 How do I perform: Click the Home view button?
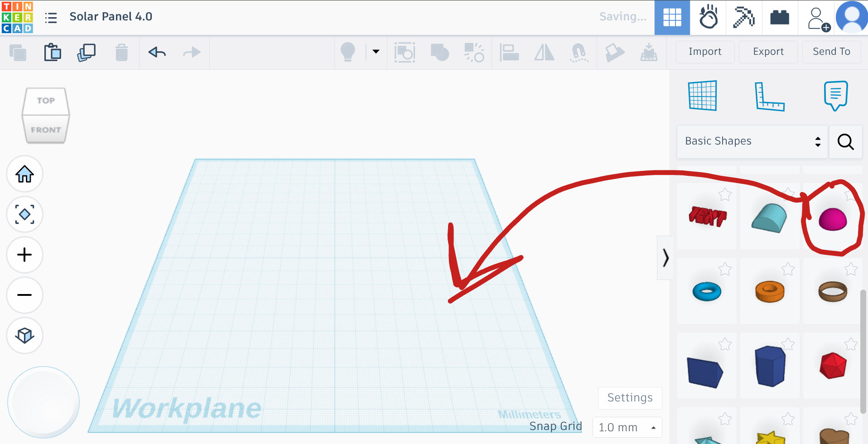click(25, 174)
